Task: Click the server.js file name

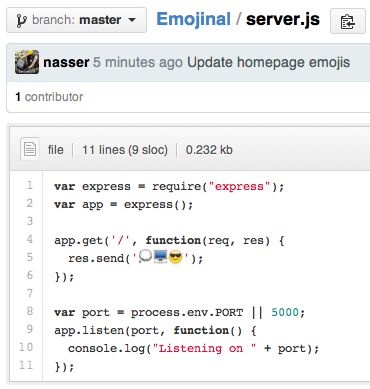Action: click(283, 19)
